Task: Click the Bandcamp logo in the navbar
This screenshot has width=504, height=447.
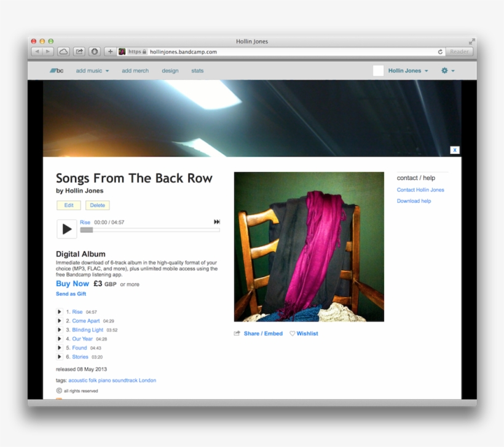Action: (57, 71)
